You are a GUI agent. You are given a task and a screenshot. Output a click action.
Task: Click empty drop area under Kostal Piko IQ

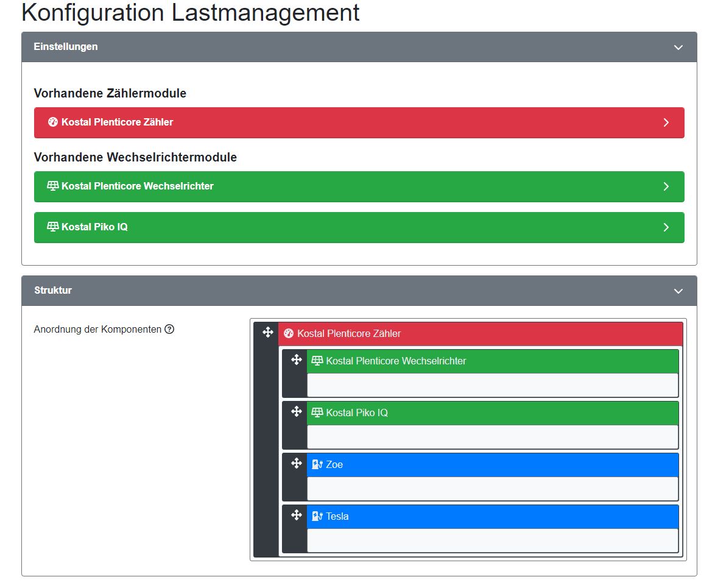[493, 436]
